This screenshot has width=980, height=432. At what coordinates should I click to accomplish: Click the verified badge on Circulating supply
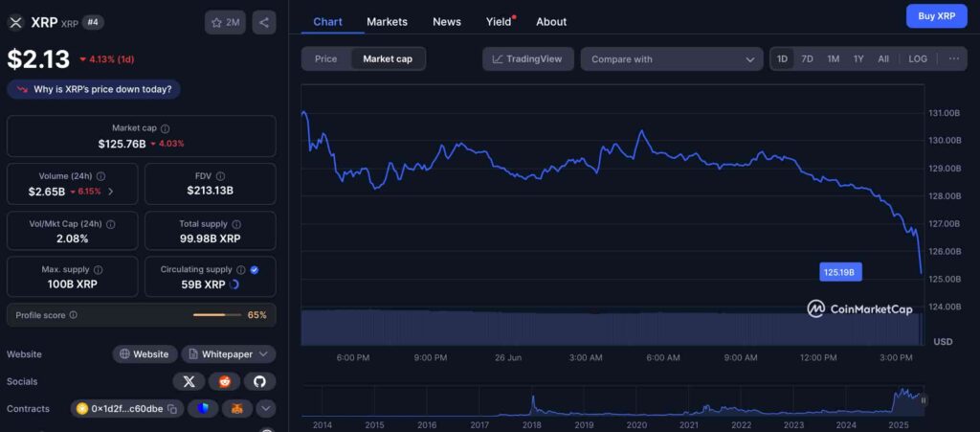[255, 270]
